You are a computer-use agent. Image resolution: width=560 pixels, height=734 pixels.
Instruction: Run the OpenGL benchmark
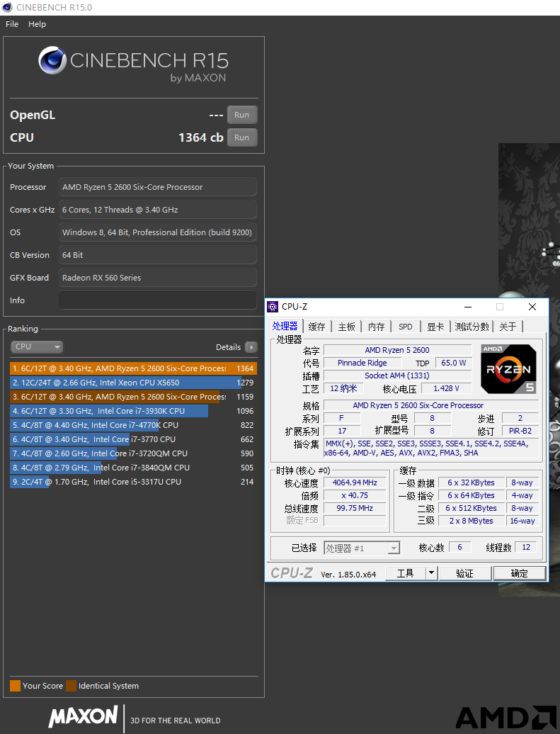pyautogui.click(x=242, y=115)
